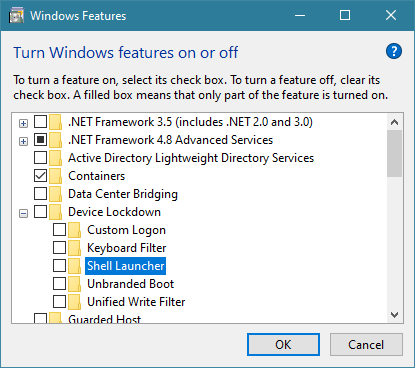Turn on Keyboard Filter checkbox

pos(59,248)
